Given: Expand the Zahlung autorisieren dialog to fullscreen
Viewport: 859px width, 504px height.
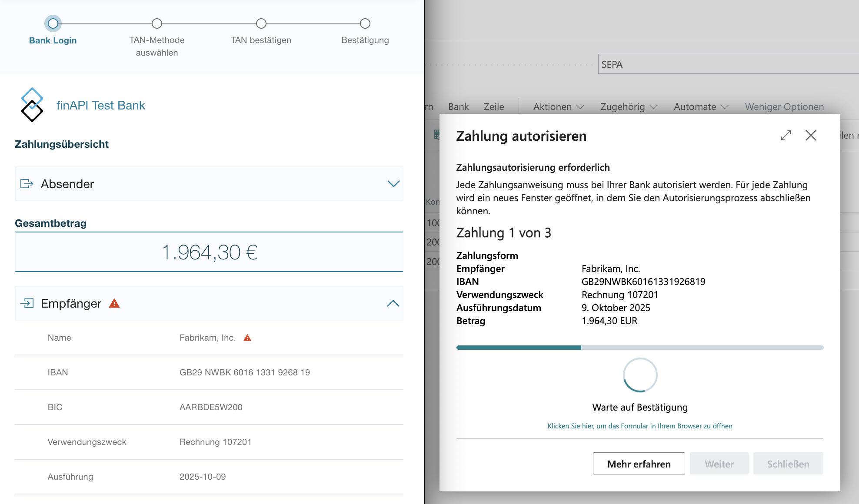Looking at the screenshot, I should coord(785,136).
